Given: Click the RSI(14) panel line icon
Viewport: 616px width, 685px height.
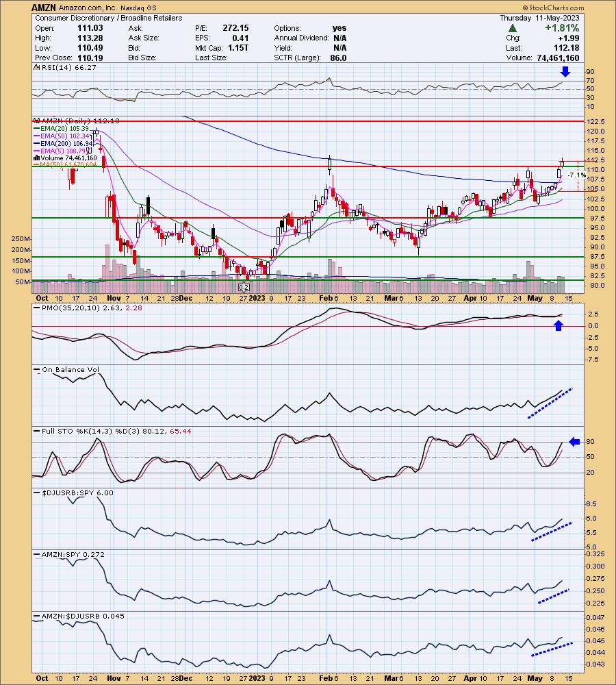Looking at the screenshot, I should [x=37, y=68].
